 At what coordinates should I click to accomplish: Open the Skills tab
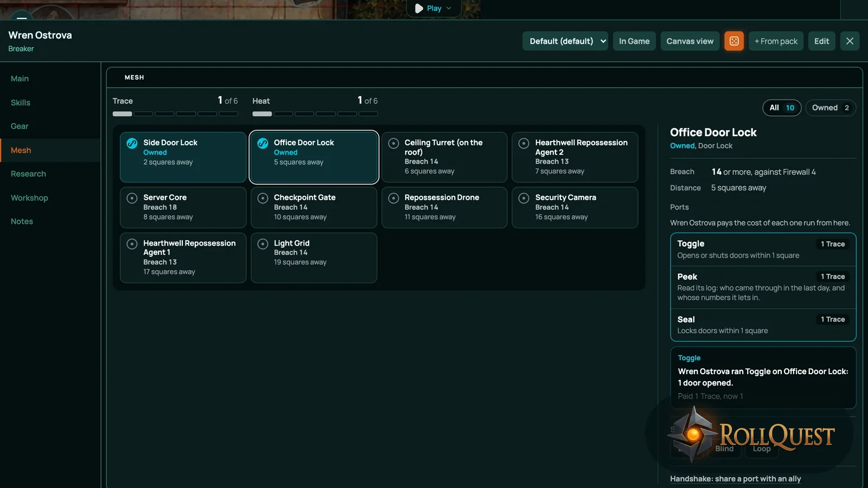point(50,102)
